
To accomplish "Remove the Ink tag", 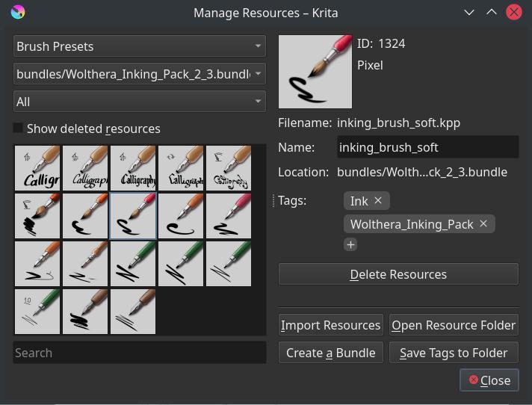I will [x=378, y=201].
